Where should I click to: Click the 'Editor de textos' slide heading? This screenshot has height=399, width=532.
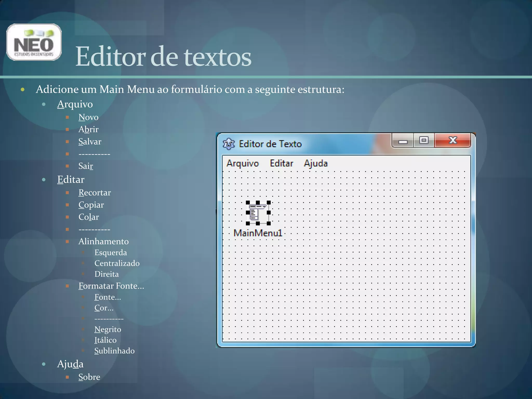[x=163, y=56]
